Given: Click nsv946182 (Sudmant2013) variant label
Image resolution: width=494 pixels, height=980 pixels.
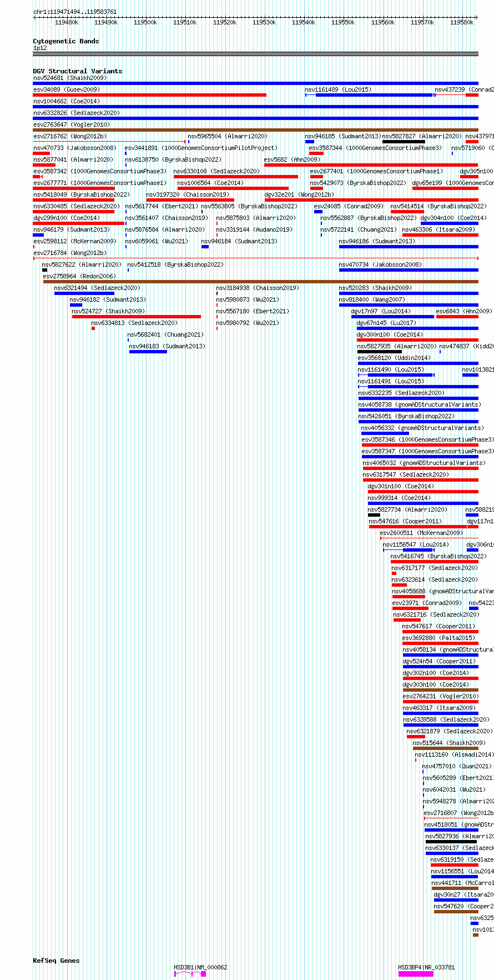Looking at the screenshot, I should point(108,299).
